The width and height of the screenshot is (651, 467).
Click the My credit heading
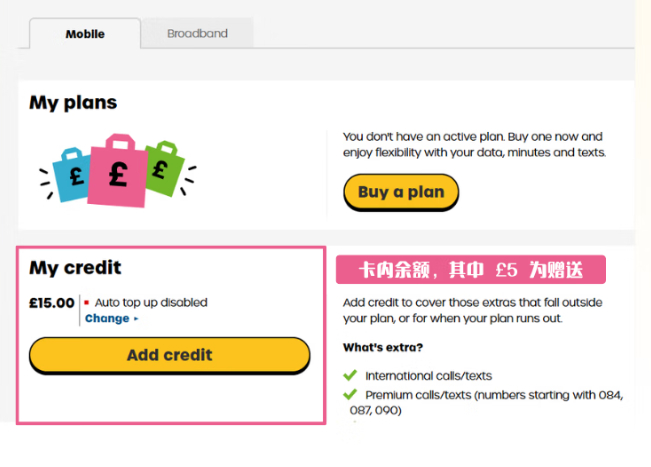[75, 268]
